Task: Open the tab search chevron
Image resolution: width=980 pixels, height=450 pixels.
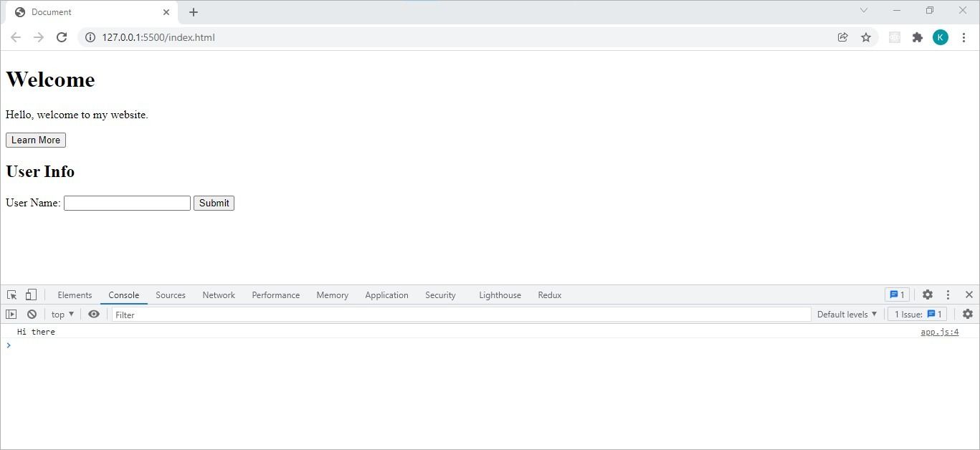Action: click(x=864, y=10)
